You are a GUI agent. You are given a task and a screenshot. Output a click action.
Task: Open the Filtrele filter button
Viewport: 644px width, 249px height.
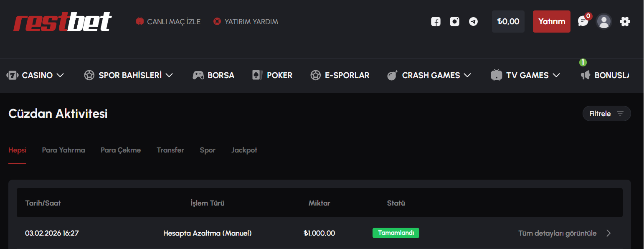click(606, 114)
